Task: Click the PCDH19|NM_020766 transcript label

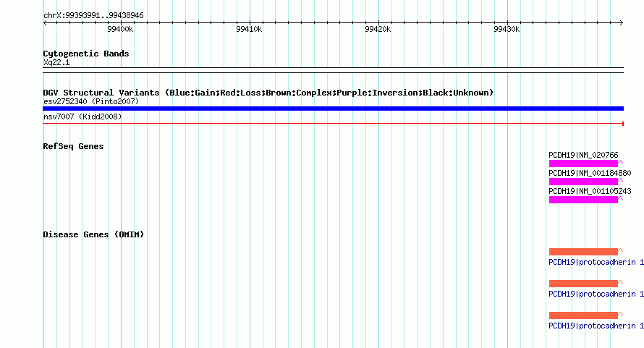Action: pyautogui.click(x=583, y=155)
